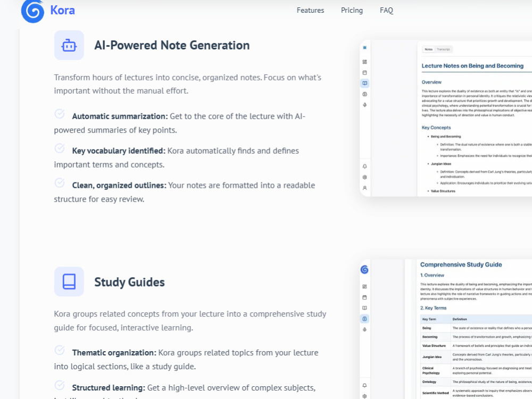Click calendar icon in lecture notes preview sidebar
The height and width of the screenshot is (399, 532).
tap(365, 72)
